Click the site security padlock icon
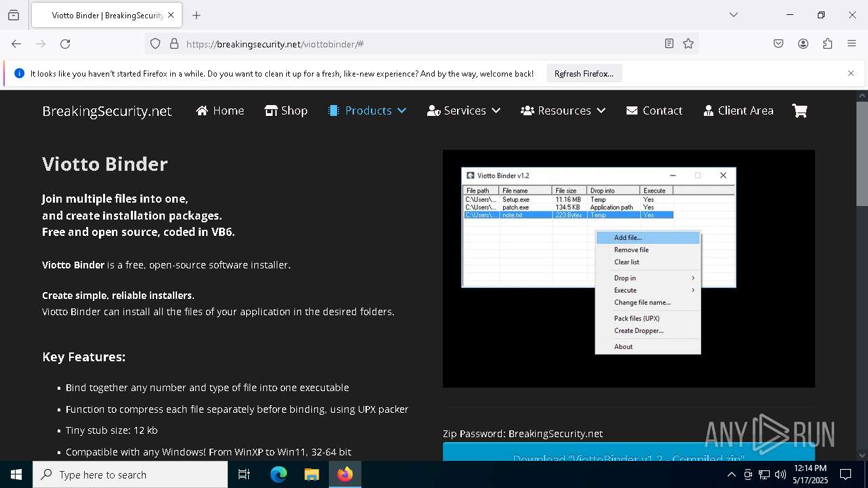 click(x=174, y=43)
